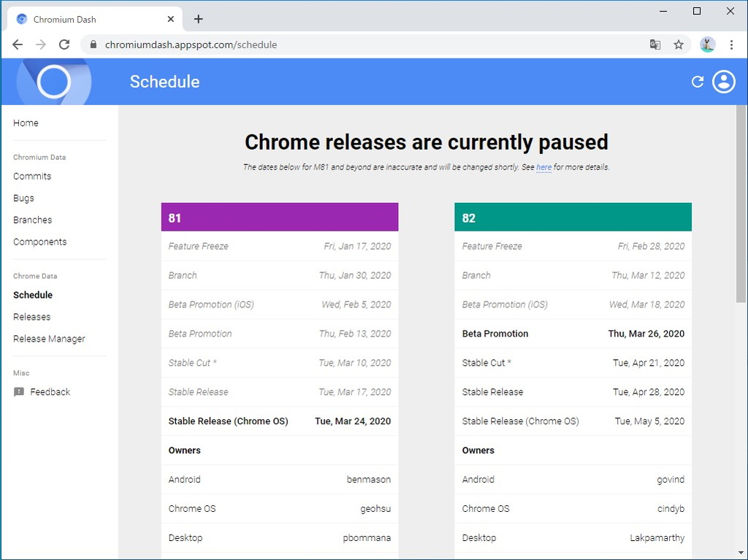Open Commits under Chromium Data
Image resolution: width=748 pixels, height=560 pixels.
(x=32, y=176)
